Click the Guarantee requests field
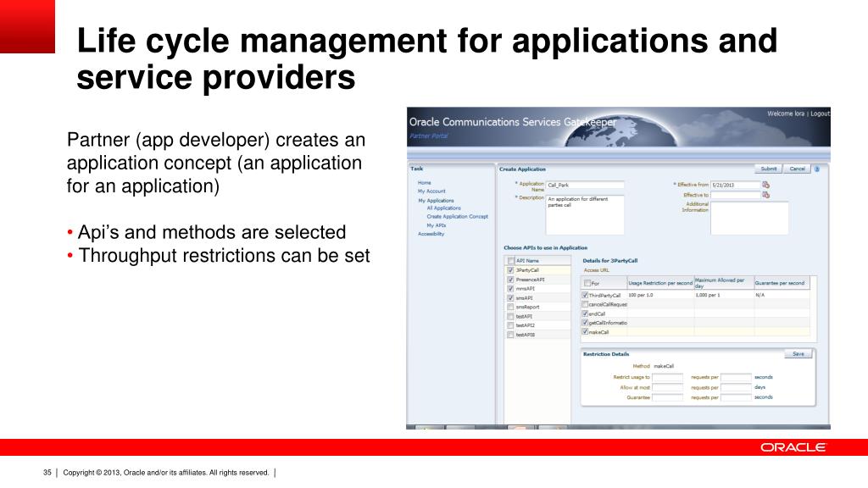This screenshot has width=868, height=488. point(668,397)
